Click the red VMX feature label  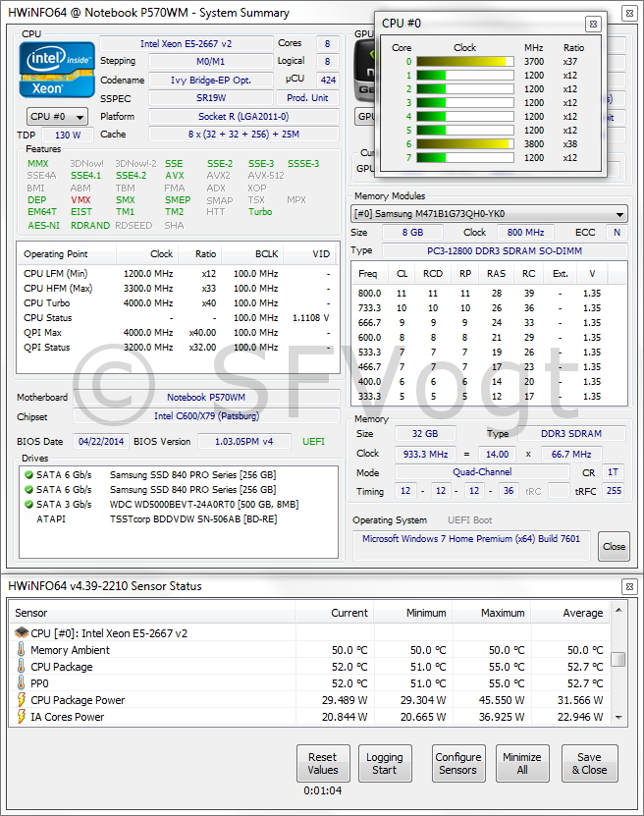[80, 200]
